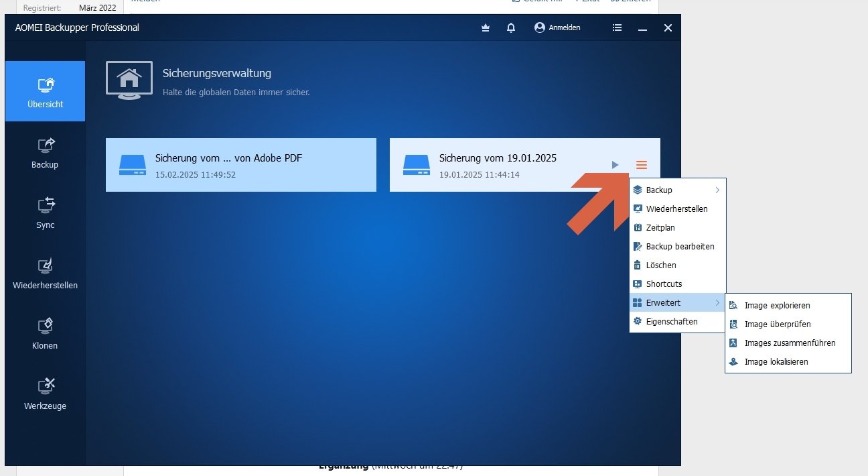
Task: Expand the Backup submenu arrow
Action: [717, 190]
